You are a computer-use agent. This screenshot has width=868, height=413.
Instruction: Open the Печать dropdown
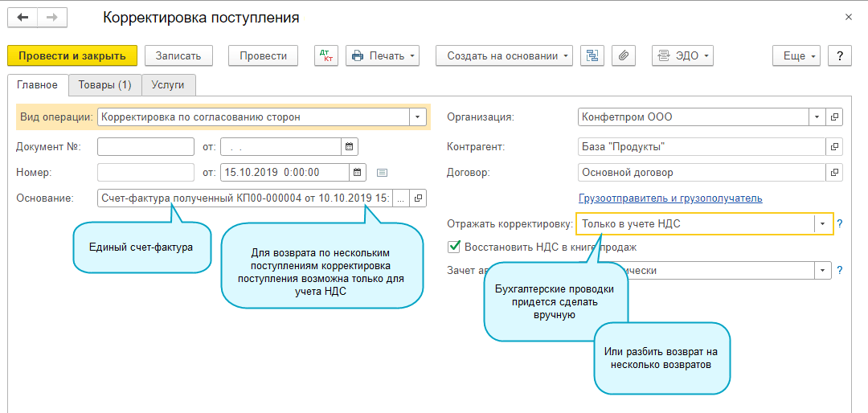[383, 55]
